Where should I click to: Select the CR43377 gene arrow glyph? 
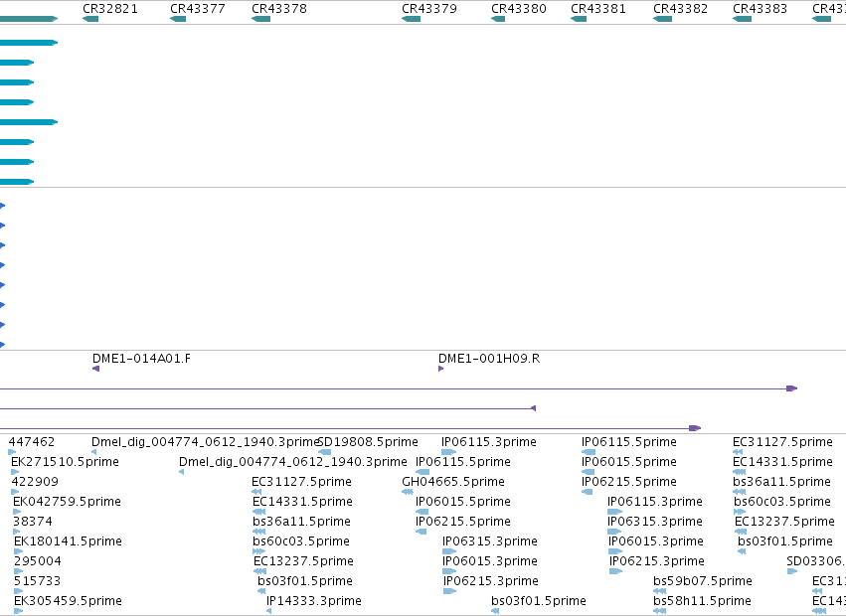coord(178,19)
